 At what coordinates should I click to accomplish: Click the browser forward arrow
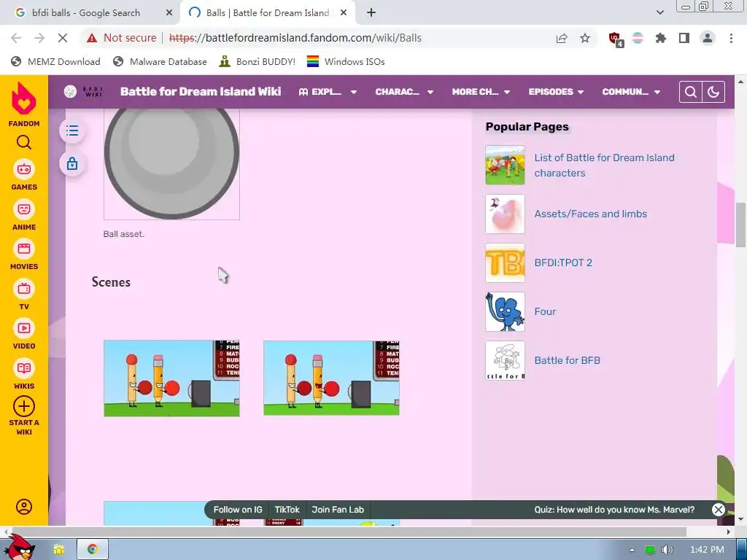pos(39,38)
